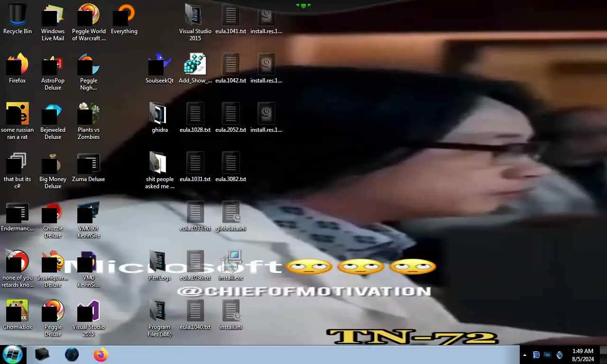Select the eula.1041.txt file
607x364 pixels.
(230, 19)
